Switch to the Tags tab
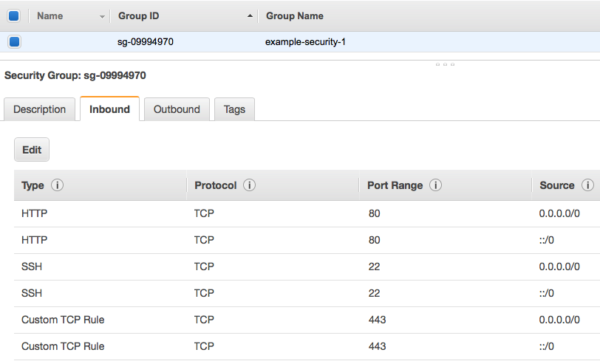 click(x=234, y=109)
